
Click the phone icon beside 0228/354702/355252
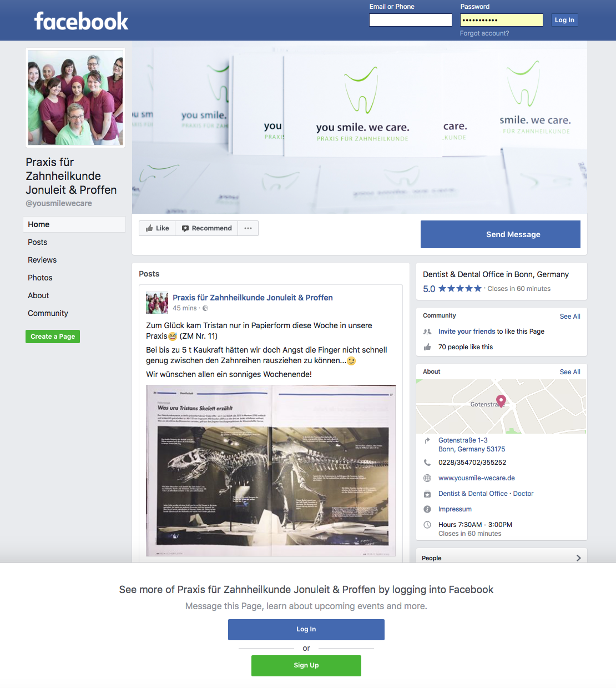coord(427,463)
